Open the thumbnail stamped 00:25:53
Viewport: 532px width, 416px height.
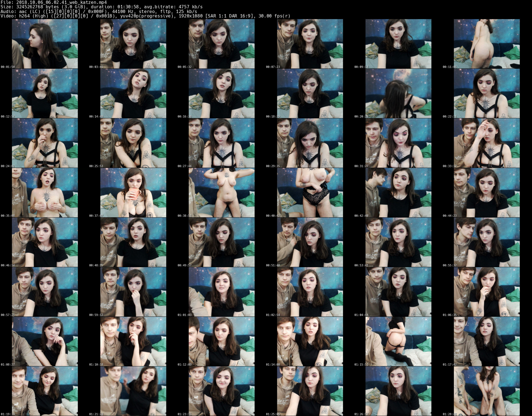click(133, 143)
